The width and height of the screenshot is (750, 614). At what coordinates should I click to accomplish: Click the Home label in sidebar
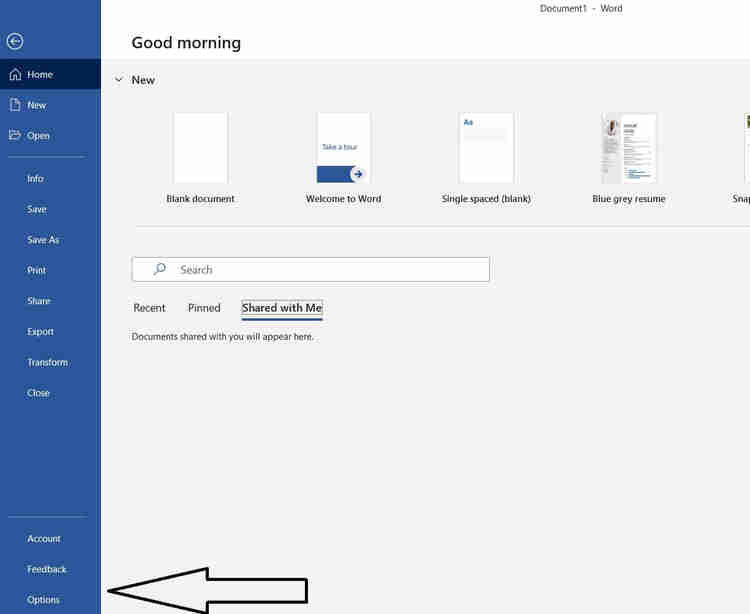point(40,75)
